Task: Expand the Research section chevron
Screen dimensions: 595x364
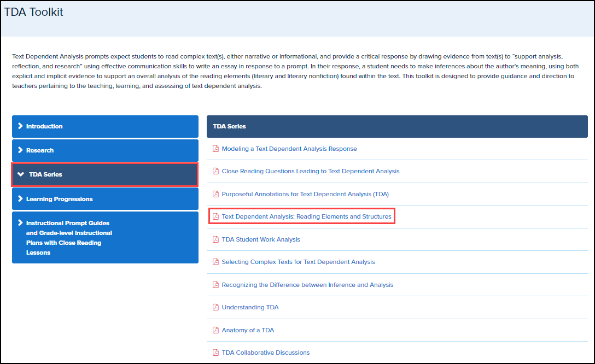Action: (20, 150)
